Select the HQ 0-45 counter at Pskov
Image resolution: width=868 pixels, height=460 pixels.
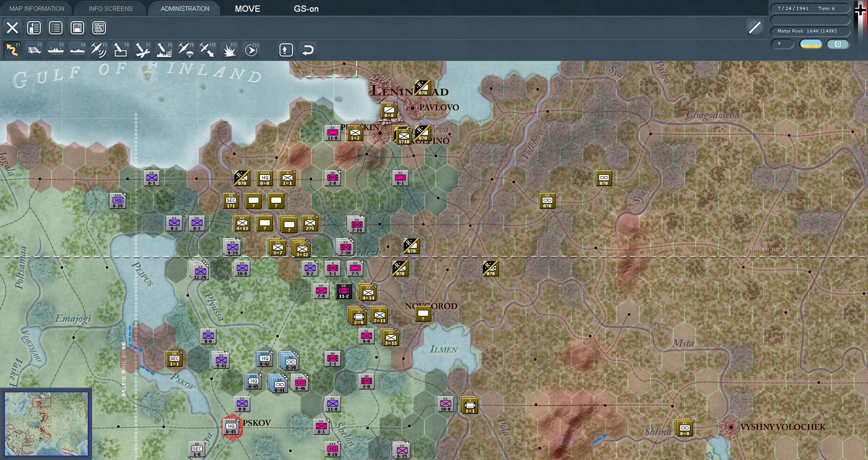click(231, 427)
